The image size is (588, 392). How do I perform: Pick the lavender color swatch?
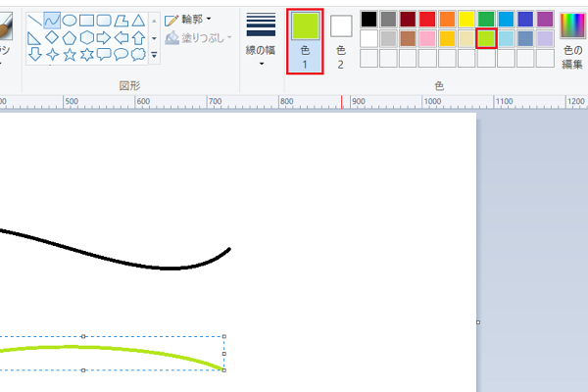click(x=545, y=38)
